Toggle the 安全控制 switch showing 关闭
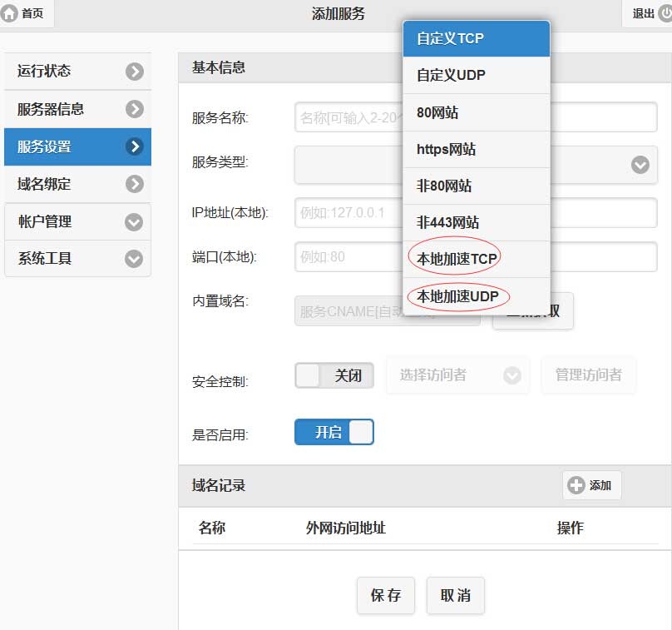The image size is (672, 630). coord(334,375)
